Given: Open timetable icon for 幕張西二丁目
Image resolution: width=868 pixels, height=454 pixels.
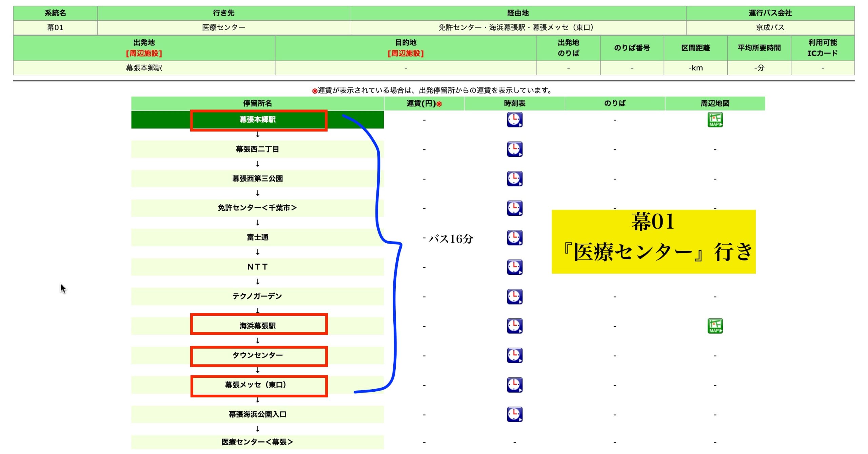Looking at the screenshot, I should [x=514, y=149].
